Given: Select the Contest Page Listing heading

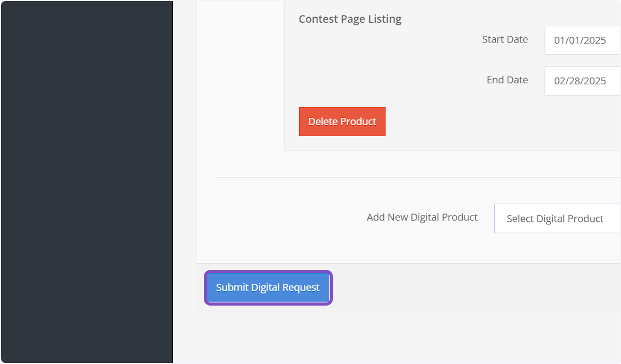Looking at the screenshot, I should (x=350, y=19).
